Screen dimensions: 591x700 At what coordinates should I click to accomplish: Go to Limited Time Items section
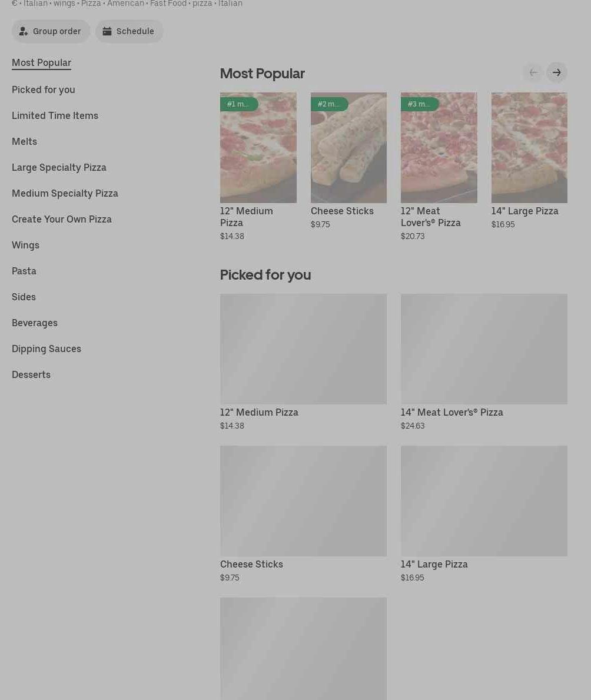(55, 115)
